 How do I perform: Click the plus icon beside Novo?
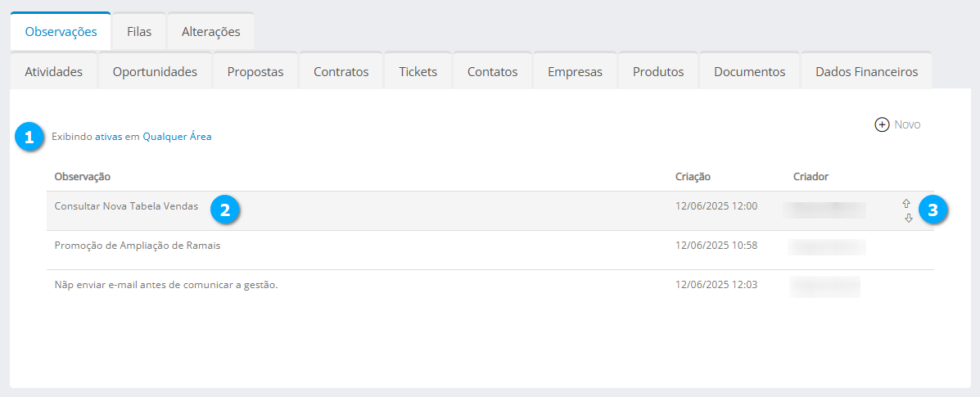882,125
